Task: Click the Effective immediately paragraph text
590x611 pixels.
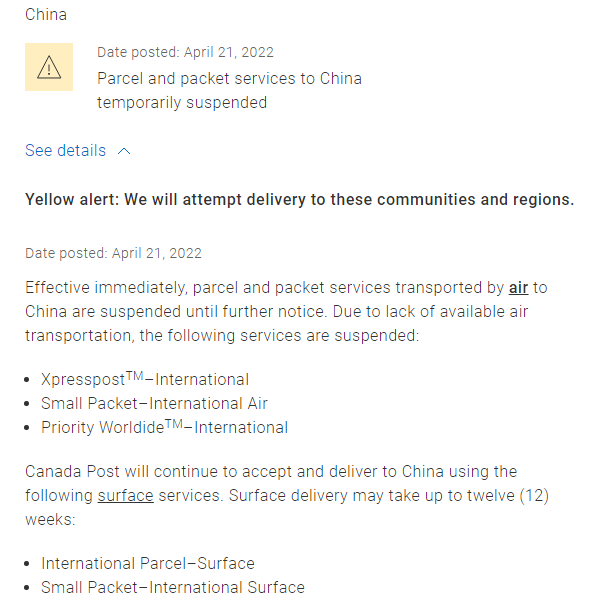Action: [286, 312]
